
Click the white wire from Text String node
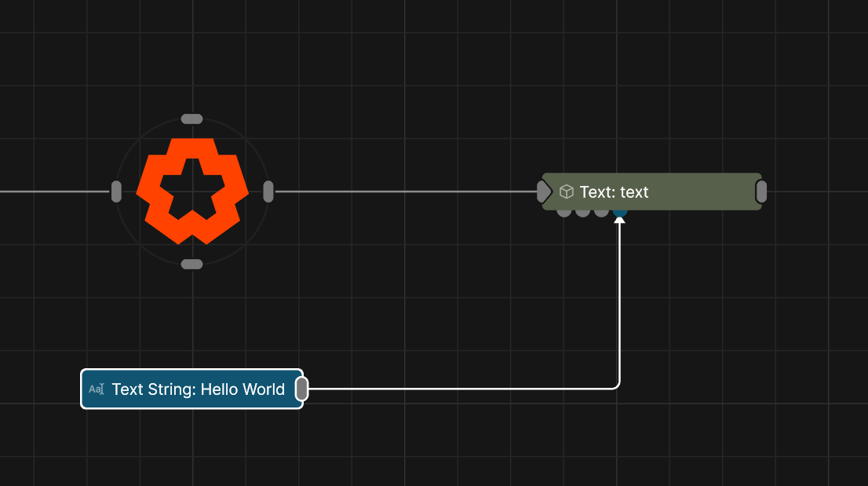[471, 388]
